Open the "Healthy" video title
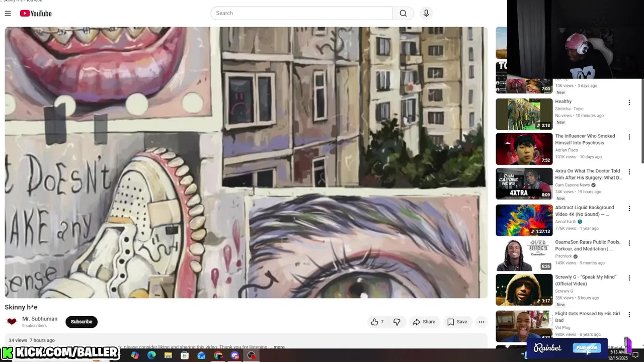Image resolution: width=644 pixels, height=362 pixels. pos(563,102)
